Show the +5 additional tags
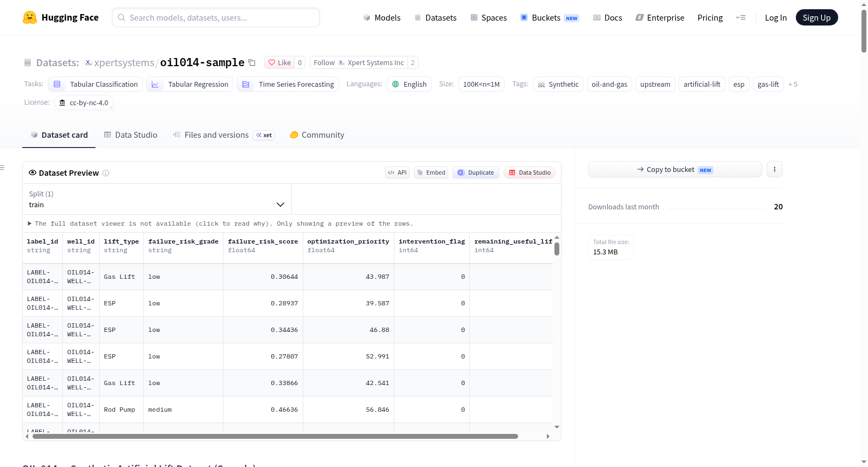 (x=793, y=84)
